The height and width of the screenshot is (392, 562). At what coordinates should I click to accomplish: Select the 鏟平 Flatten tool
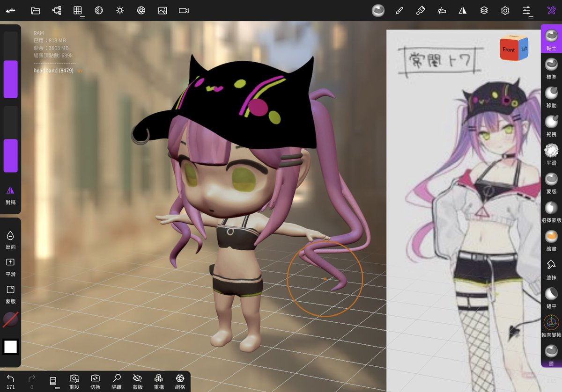tap(551, 297)
